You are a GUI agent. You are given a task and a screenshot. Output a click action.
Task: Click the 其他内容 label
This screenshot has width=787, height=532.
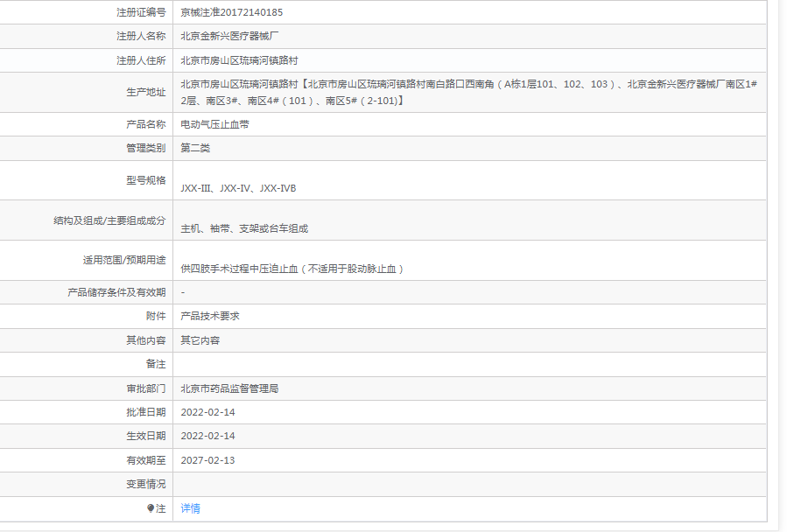(x=146, y=340)
